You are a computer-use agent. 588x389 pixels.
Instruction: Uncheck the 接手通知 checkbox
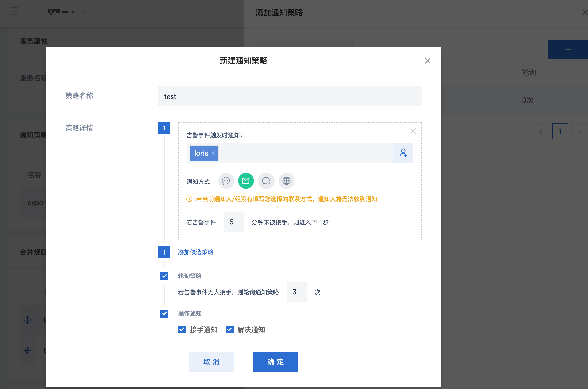[x=182, y=330]
